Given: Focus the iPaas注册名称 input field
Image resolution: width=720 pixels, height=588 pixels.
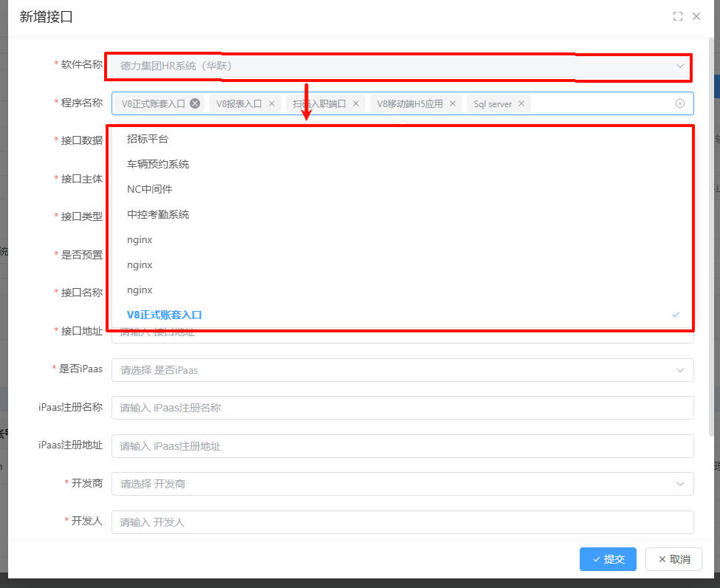Looking at the screenshot, I should click(x=402, y=408).
